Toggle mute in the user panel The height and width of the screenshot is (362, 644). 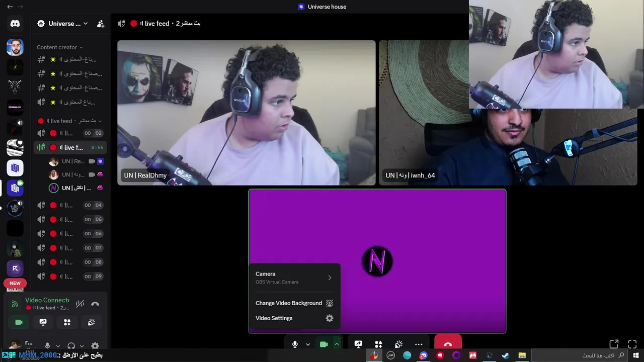[x=47, y=346]
